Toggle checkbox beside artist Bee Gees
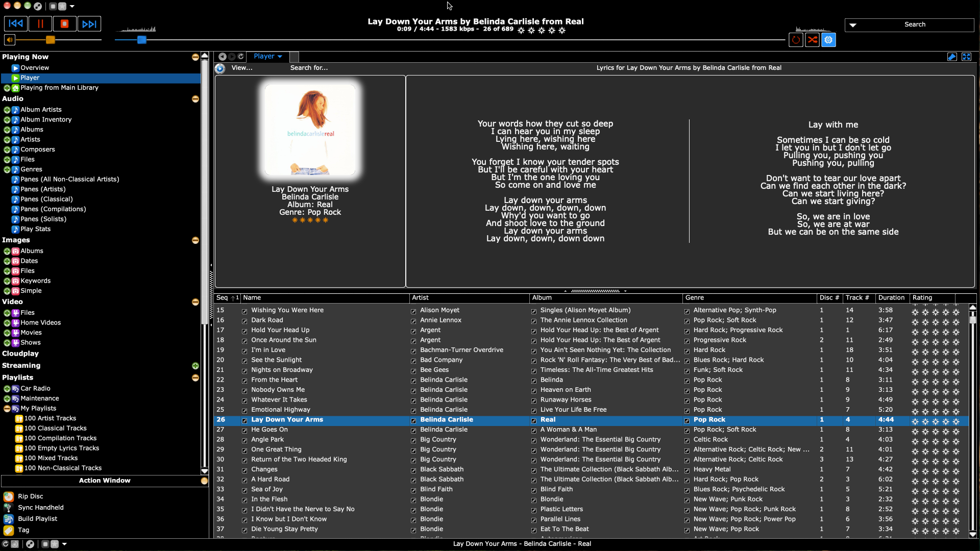This screenshot has height=551, width=980. tap(413, 370)
